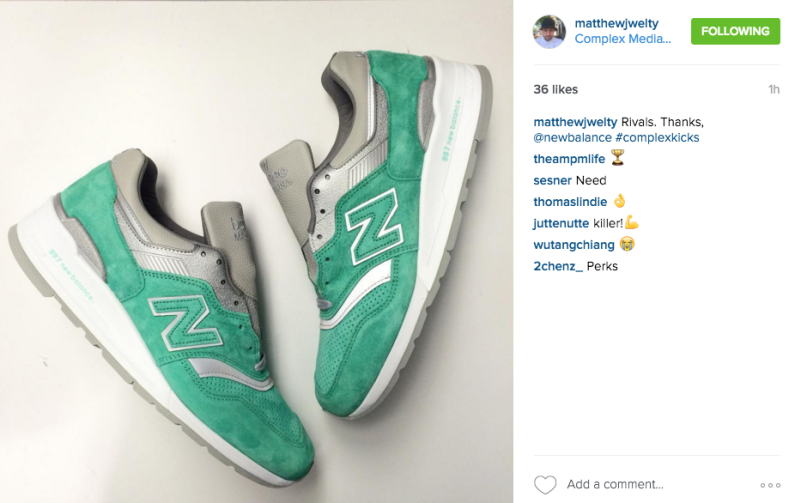Open sesner commenter profile
Image resolution: width=800 pixels, height=503 pixels.
[x=553, y=181]
